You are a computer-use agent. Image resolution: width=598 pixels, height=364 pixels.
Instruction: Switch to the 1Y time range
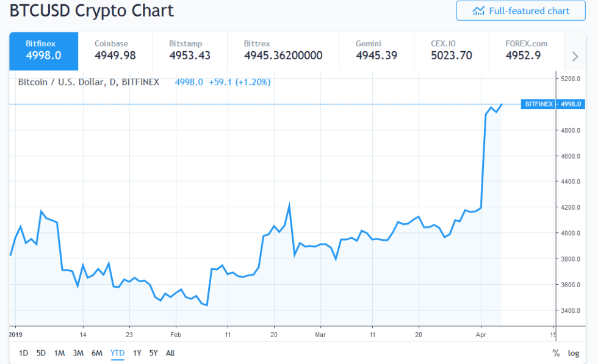[x=137, y=353]
